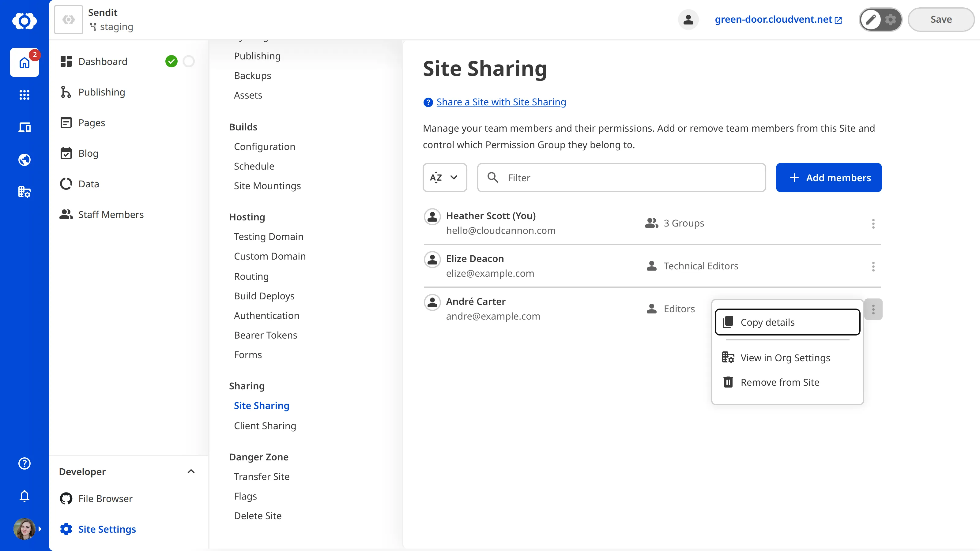Open Authentication settings
The image size is (980, 551).
pyautogui.click(x=266, y=316)
